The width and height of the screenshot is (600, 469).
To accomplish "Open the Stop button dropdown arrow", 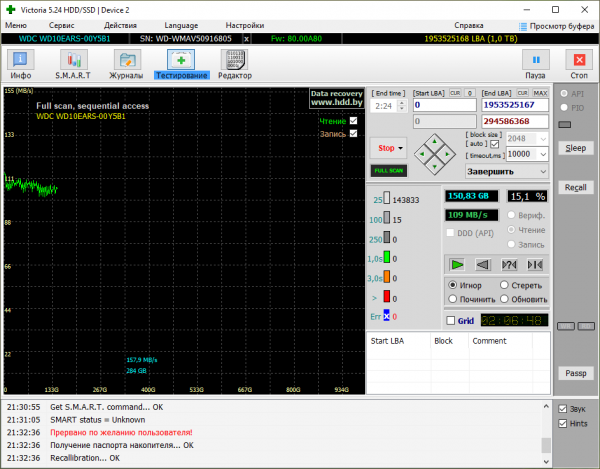I will (x=400, y=147).
